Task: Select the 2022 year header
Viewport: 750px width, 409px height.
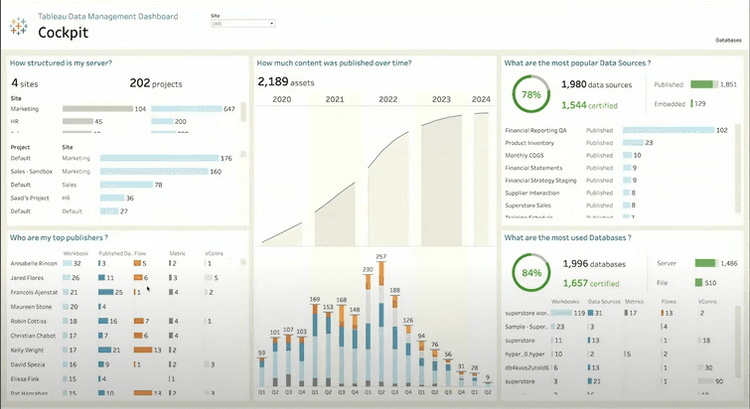Action: coord(388,99)
